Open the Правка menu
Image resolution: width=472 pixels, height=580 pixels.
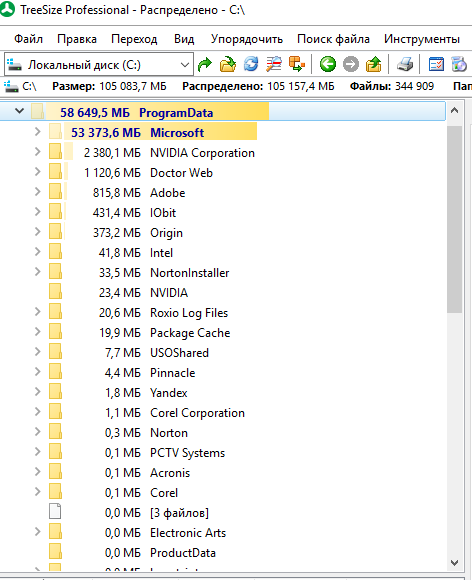pos(77,39)
